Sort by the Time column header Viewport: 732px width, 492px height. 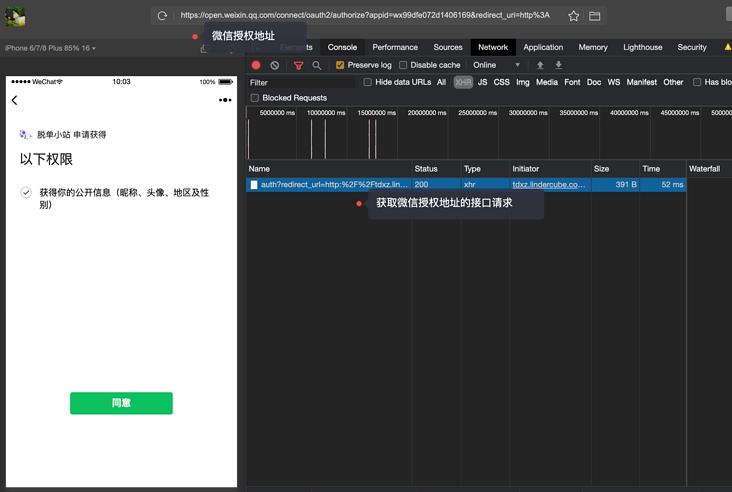click(x=663, y=169)
